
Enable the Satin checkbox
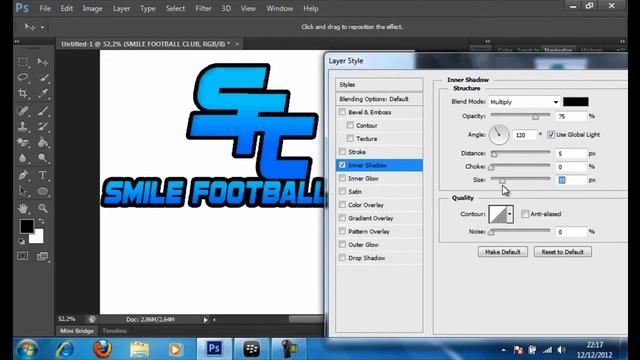tap(342, 191)
